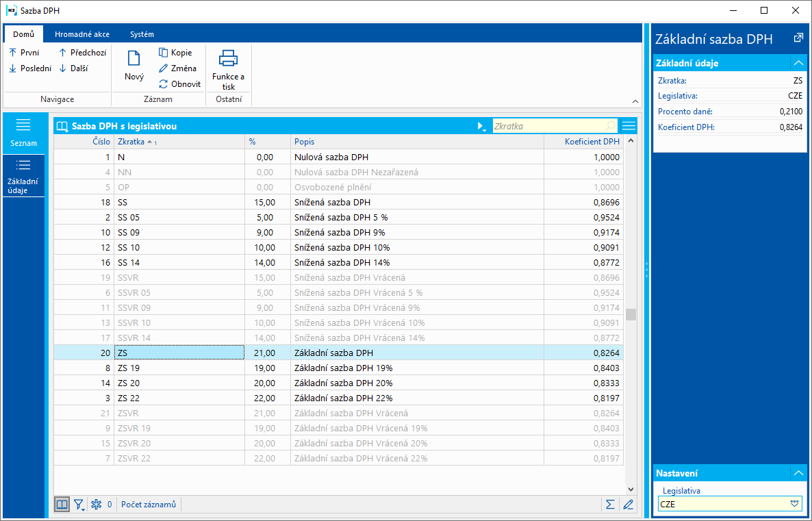Select row Základní sazba DPH Vrácená 19%
This screenshot has height=521, width=812.
click(x=339, y=428)
